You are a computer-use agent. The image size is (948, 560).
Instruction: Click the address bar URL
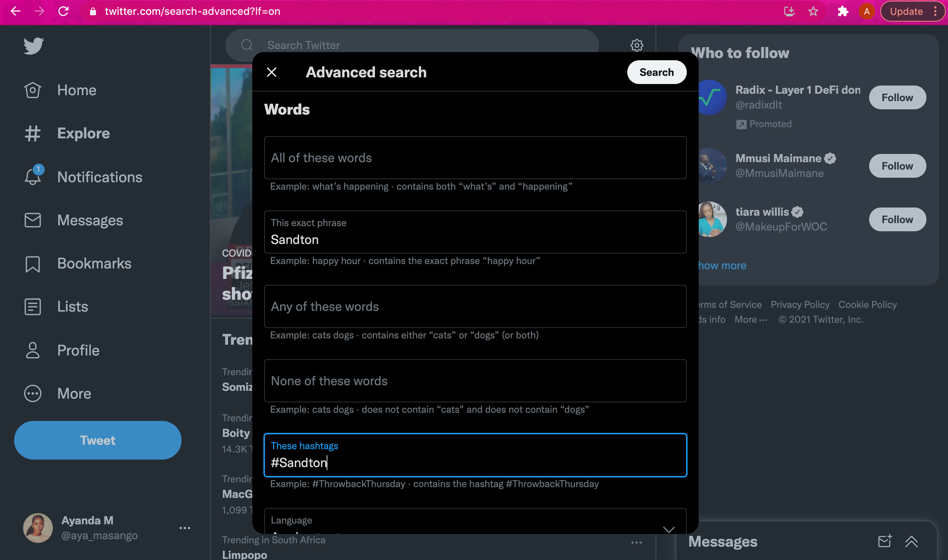192,11
